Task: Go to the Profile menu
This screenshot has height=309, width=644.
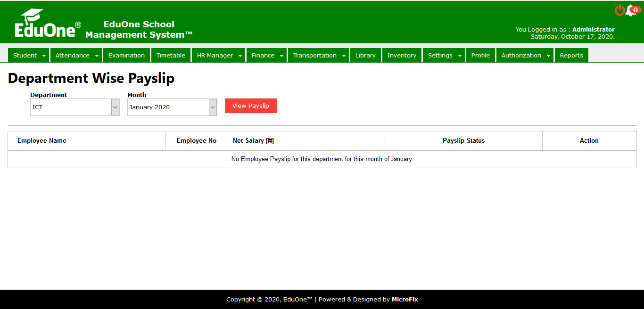Action: pos(480,55)
